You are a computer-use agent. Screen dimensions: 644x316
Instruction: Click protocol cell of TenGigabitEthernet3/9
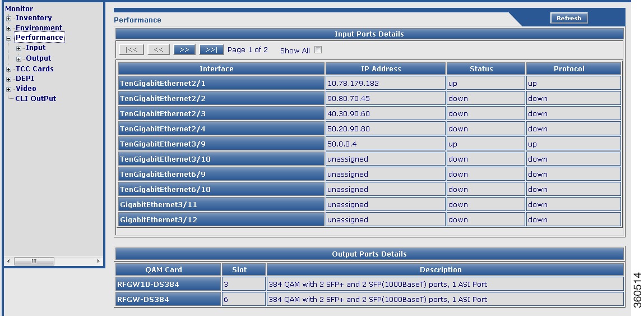click(573, 144)
